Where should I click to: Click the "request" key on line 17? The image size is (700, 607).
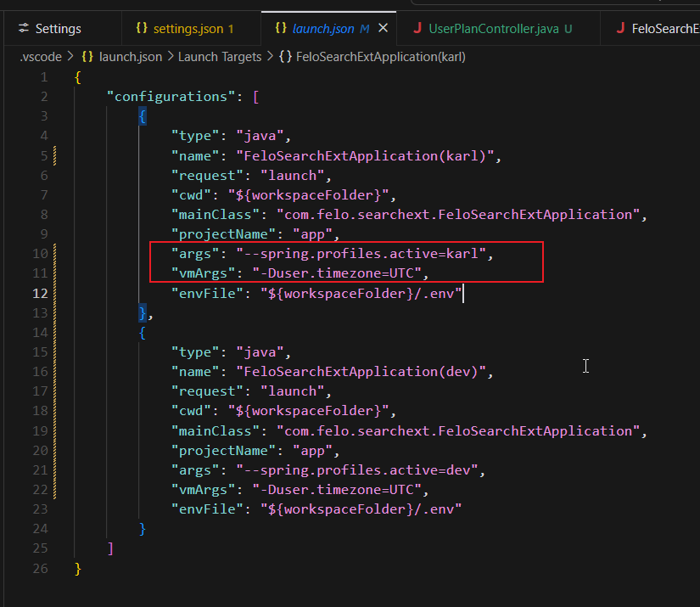[x=208, y=391]
